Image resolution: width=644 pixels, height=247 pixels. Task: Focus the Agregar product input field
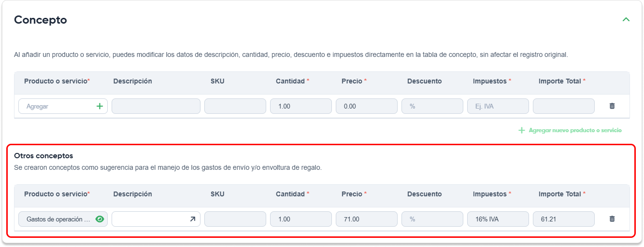pos(56,106)
